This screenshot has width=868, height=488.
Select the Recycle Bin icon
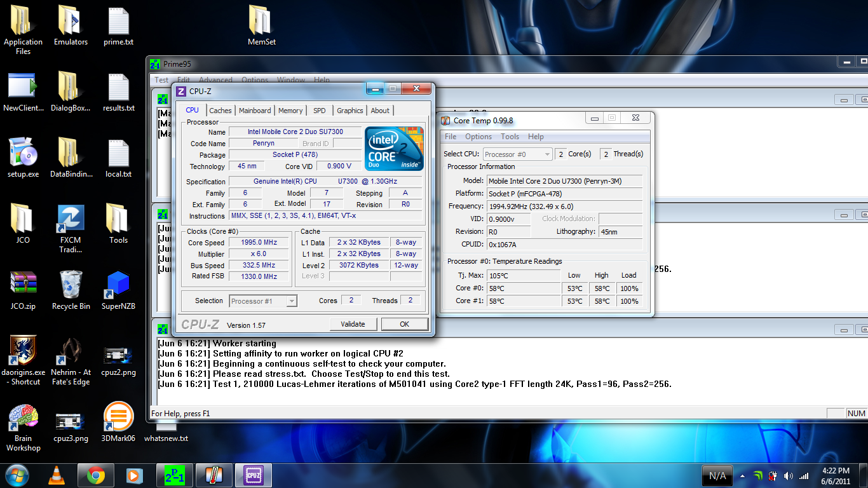pyautogui.click(x=71, y=290)
